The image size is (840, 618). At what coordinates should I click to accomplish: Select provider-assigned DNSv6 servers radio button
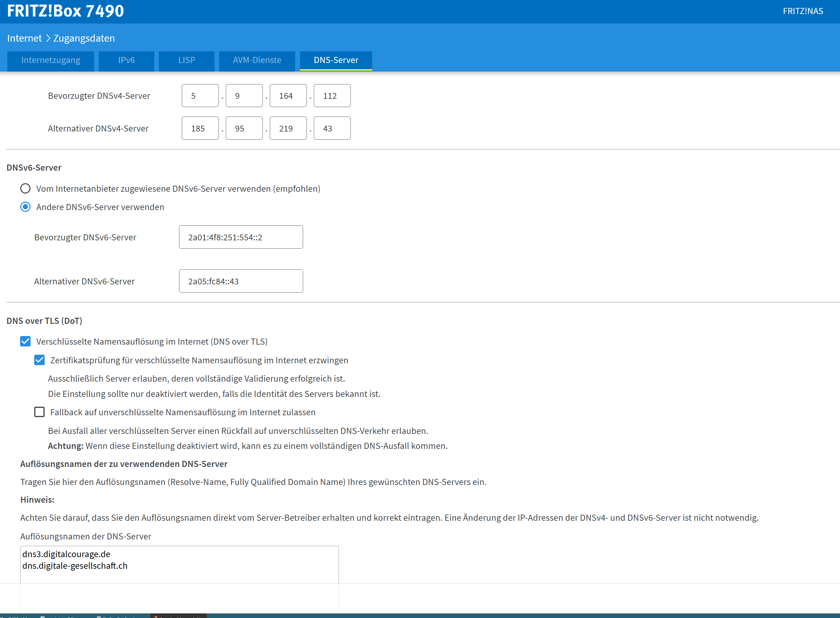(25, 189)
